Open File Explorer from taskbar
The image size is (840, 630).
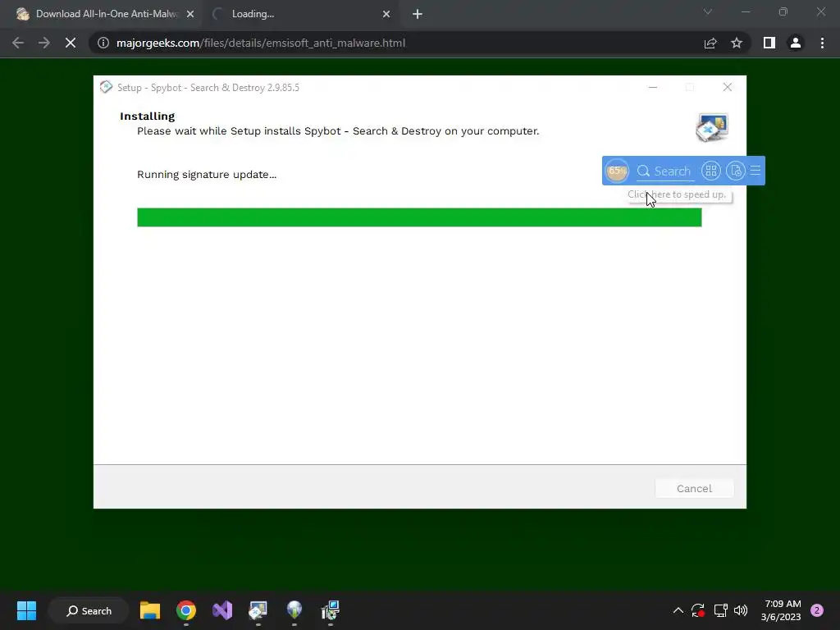pyautogui.click(x=150, y=610)
